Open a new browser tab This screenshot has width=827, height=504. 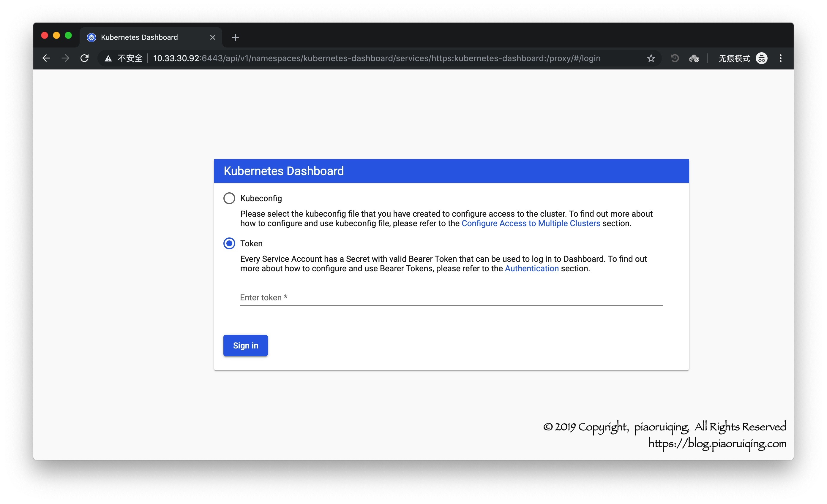tap(235, 37)
